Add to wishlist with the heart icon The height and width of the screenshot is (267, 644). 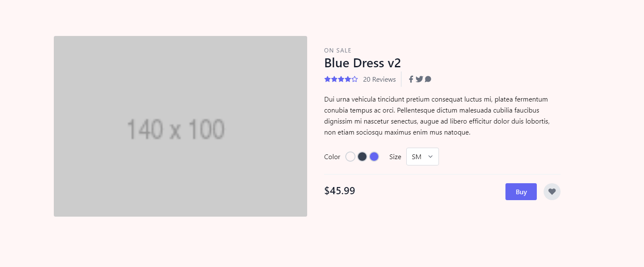[x=552, y=192]
